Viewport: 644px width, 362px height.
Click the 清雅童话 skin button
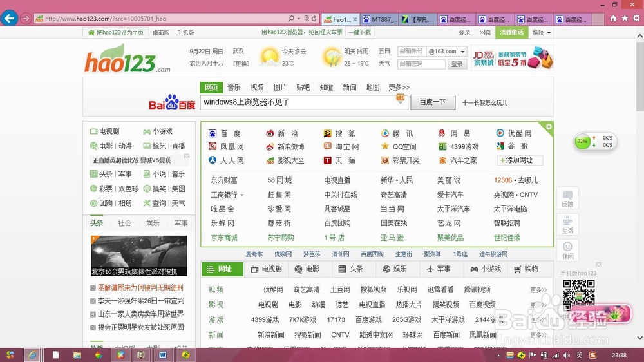(512, 32)
